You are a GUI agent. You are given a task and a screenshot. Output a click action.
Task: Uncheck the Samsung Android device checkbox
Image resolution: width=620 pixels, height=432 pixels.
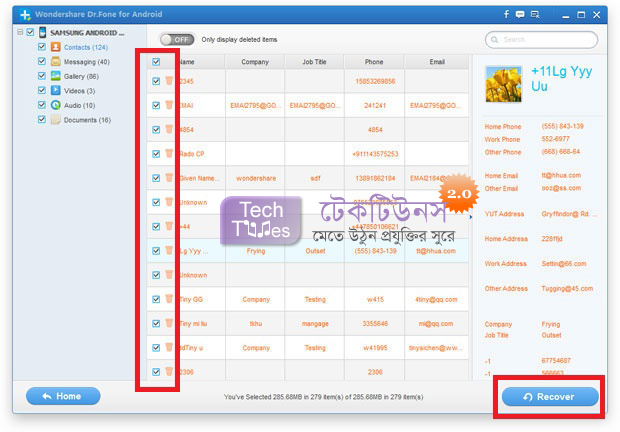click(30, 32)
